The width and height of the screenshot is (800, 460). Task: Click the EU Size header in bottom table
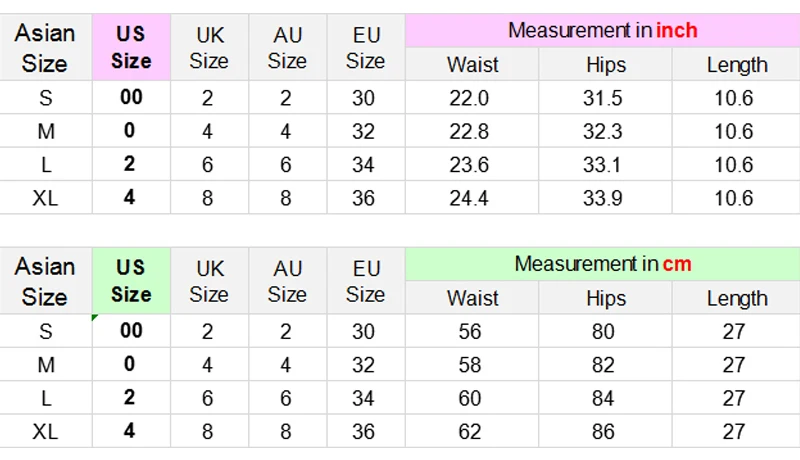click(x=366, y=281)
